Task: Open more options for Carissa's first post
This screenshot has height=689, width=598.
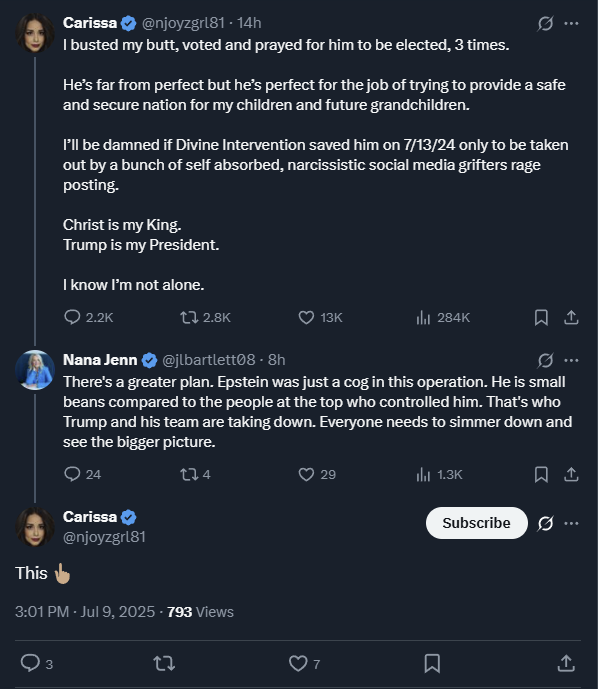Action: [x=571, y=23]
